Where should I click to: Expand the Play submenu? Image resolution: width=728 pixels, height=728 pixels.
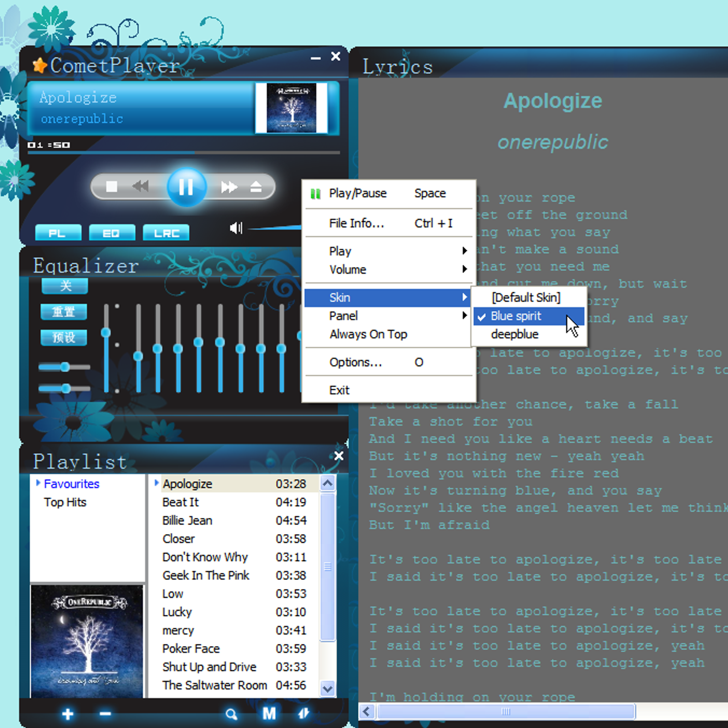point(389,251)
